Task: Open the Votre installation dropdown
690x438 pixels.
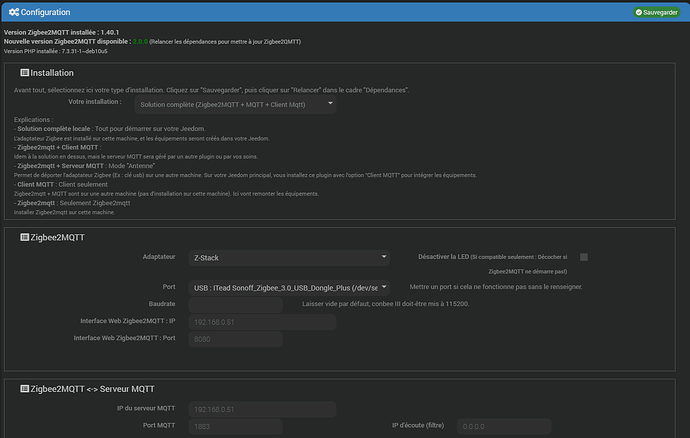Action: point(235,105)
